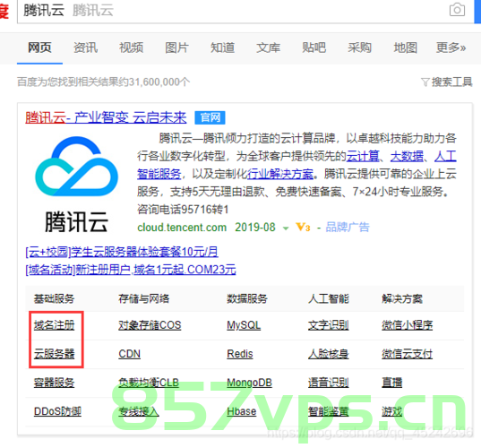Screen dimensions: 481x448
Task: Open the MongoDB link
Action: point(249,383)
